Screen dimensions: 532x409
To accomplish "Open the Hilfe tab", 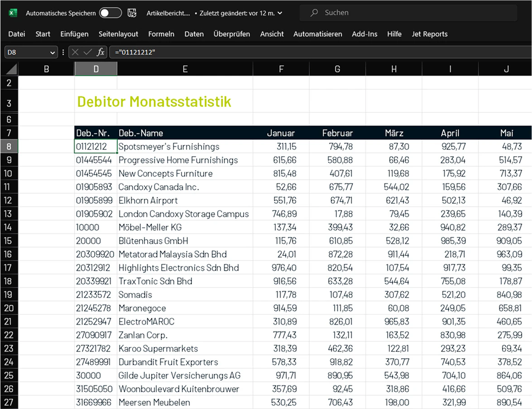I will [394, 34].
